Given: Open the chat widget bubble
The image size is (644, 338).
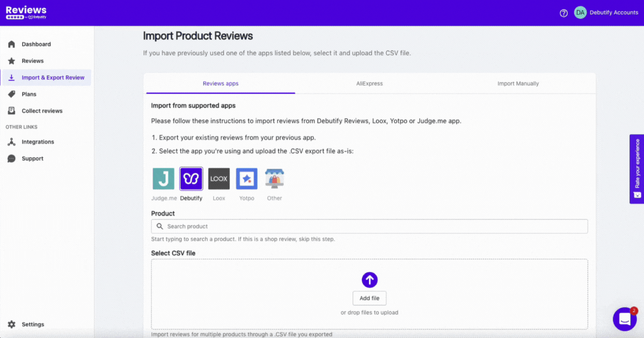Looking at the screenshot, I should tap(625, 319).
